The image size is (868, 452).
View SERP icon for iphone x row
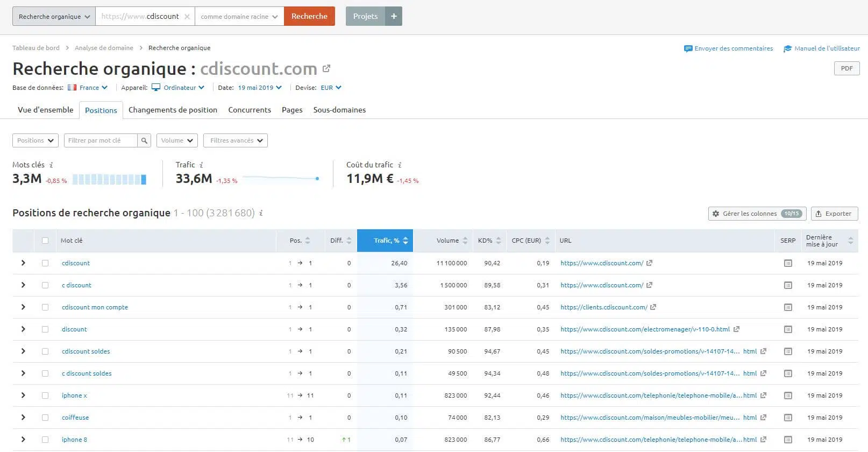click(788, 395)
